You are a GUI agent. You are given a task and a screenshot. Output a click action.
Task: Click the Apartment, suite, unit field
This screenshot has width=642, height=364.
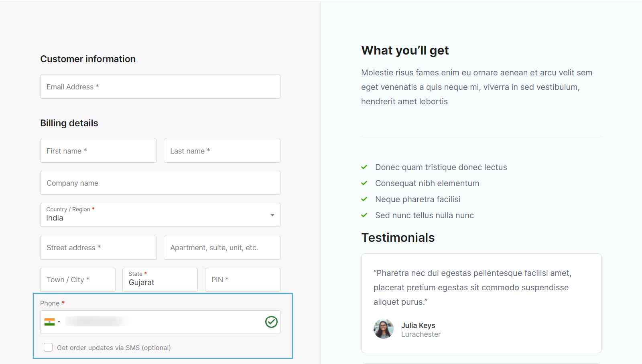click(222, 248)
